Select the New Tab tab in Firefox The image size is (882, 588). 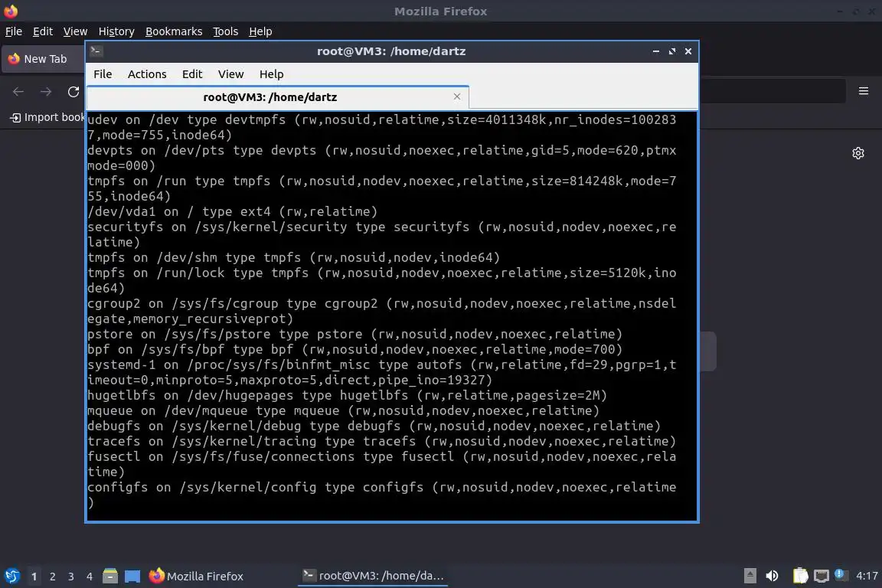(43, 59)
